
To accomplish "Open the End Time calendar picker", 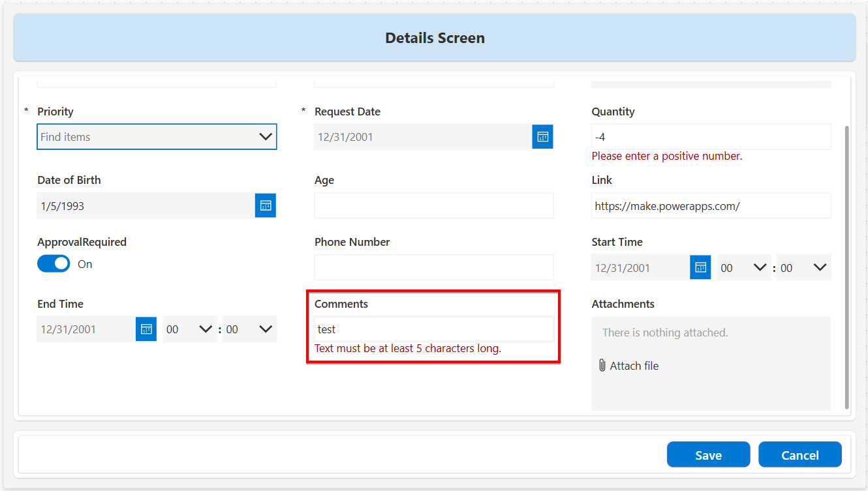I will (x=146, y=329).
